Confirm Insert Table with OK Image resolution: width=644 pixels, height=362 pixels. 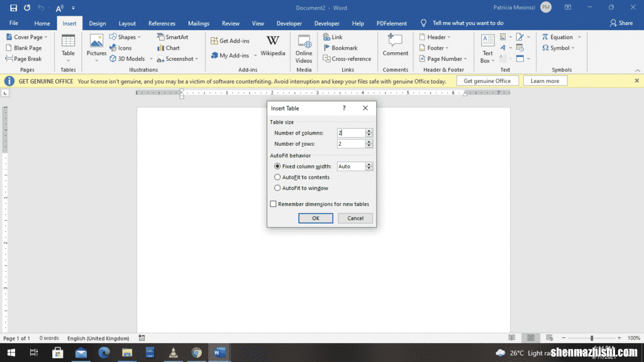pos(316,218)
